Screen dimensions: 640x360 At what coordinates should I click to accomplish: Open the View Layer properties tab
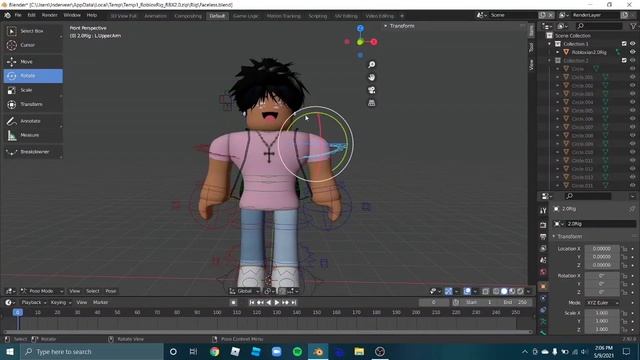(x=543, y=249)
